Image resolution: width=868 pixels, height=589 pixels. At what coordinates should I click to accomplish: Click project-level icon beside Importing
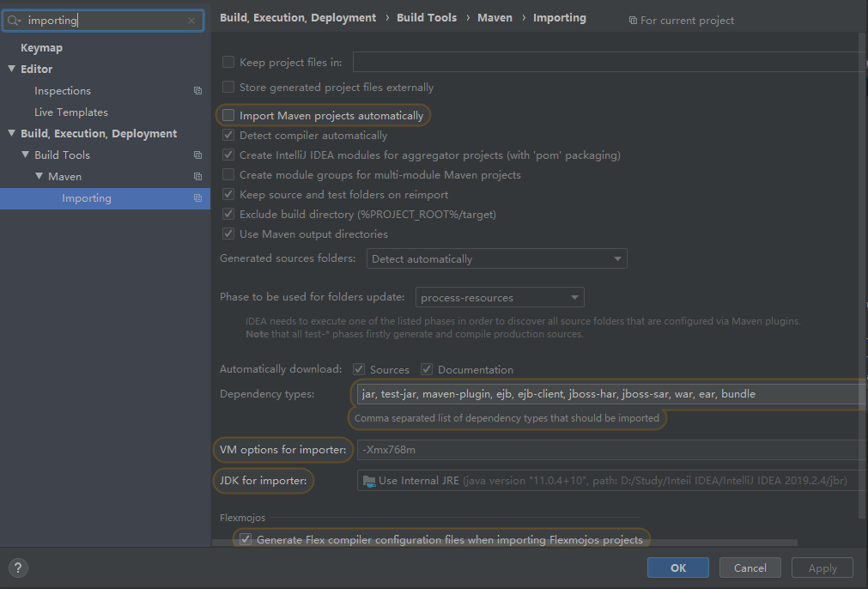(x=197, y=198)
